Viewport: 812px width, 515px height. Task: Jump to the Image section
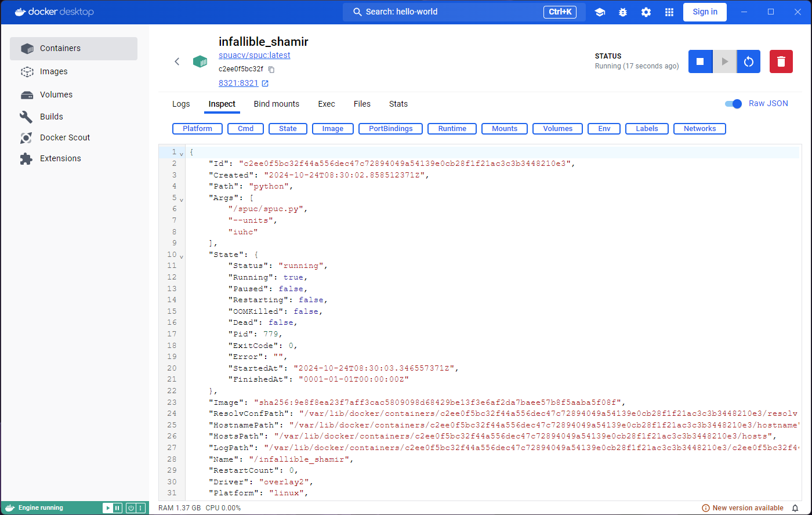pyautogui.click(x=333, y=129)
